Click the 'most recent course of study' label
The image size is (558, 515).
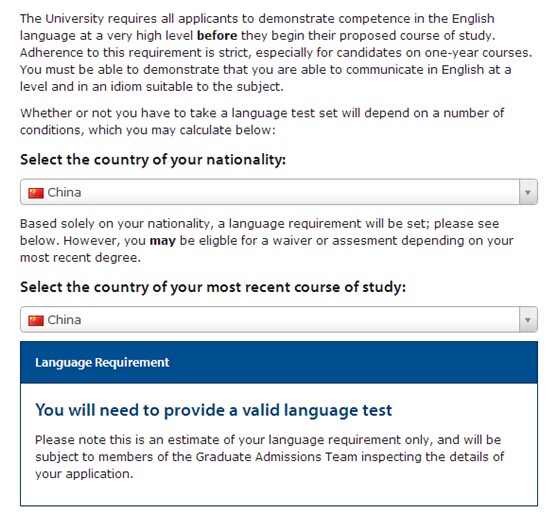click(213, 287)
